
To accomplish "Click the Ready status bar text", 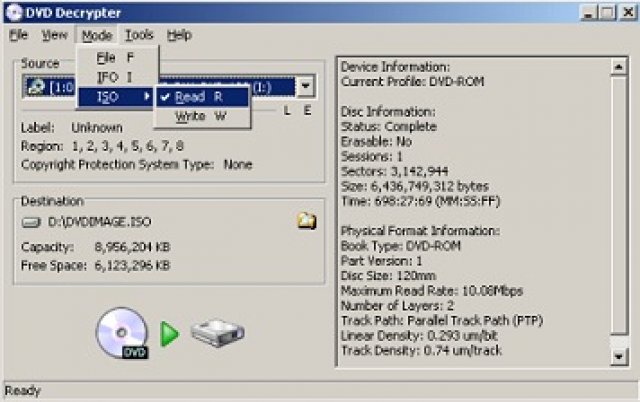I will [x=23, y=391].
